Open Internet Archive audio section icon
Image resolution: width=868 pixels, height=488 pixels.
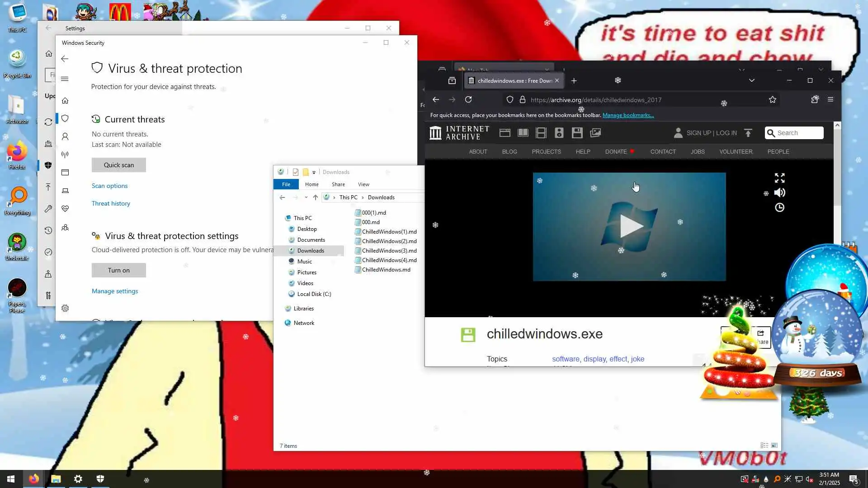(x=559, y=133)
